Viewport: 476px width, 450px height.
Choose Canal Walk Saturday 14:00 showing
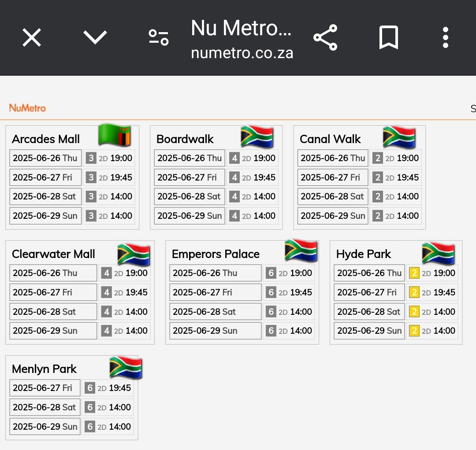coord(395,196)
